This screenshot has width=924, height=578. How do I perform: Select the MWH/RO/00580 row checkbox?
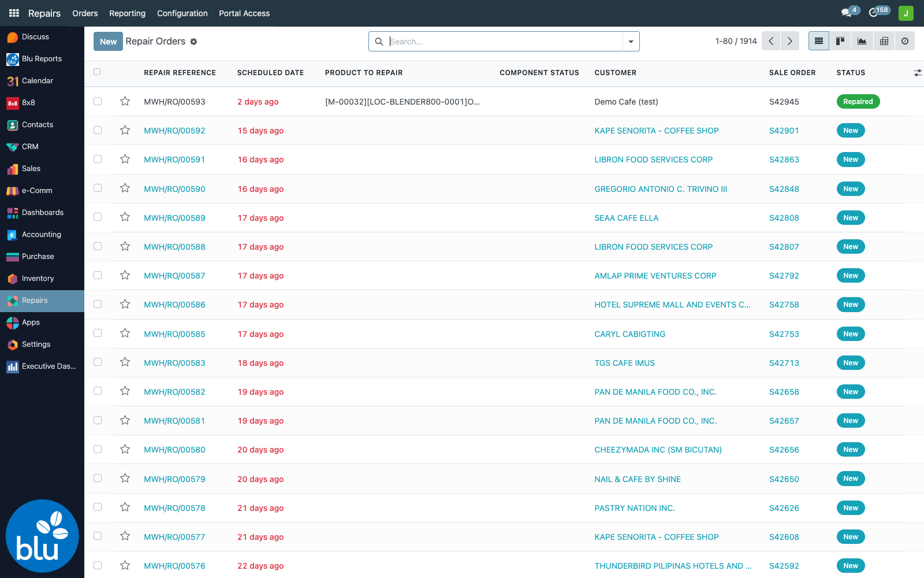(x=98, y=449)
